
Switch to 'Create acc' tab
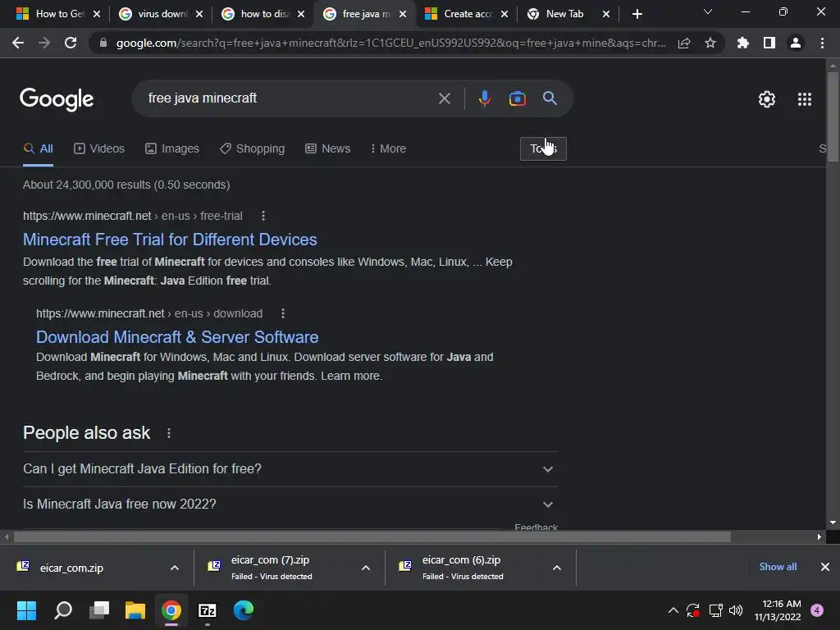pyautogui.click(x=467, y=14)
